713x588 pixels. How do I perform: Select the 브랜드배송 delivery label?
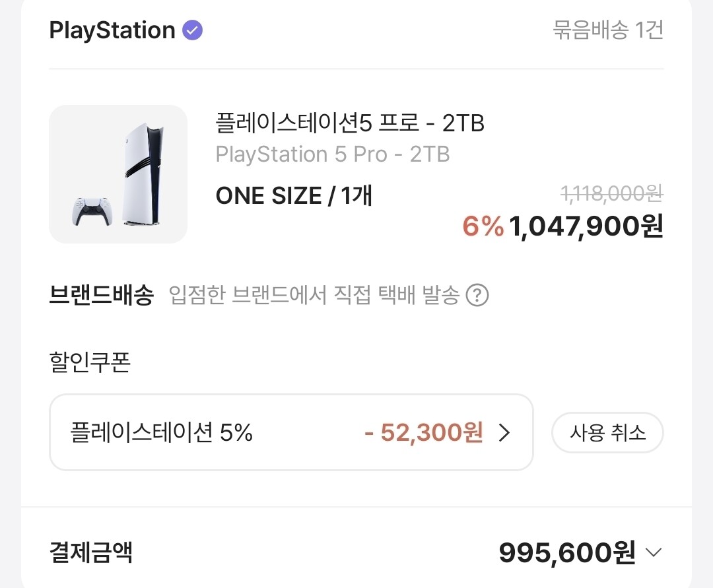pyautogui.click(x=101, y=296)
